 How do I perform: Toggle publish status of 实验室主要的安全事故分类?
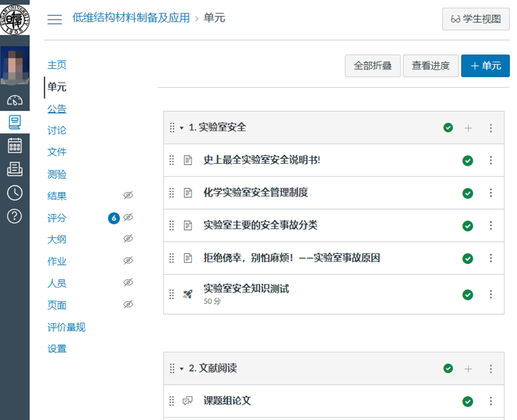tap(468, 225)
